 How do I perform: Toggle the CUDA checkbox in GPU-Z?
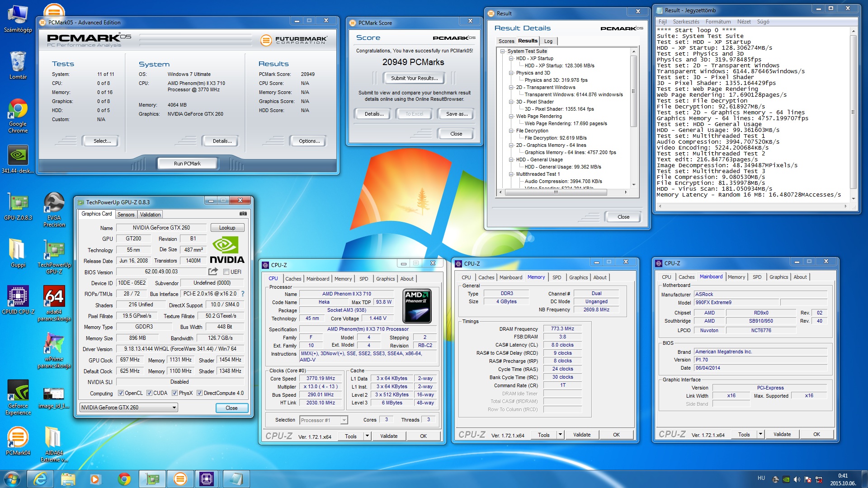coord(149,393)
